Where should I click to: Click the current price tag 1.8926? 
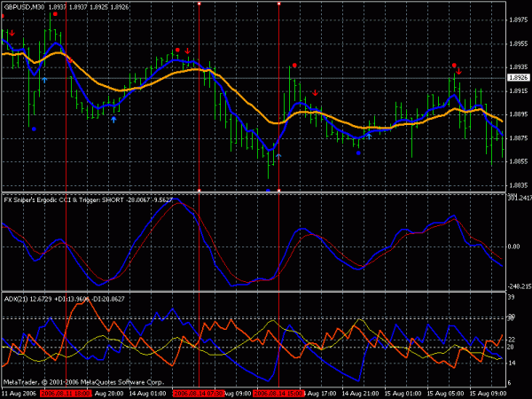[518, 78]
